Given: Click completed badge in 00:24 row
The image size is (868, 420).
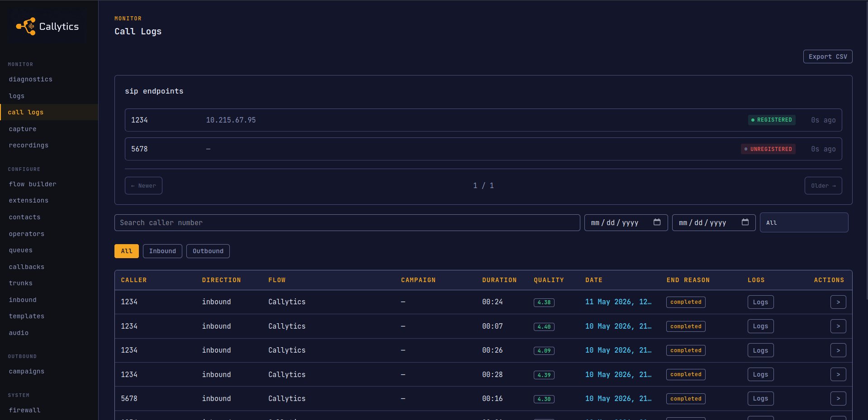Looking at the screenshot, I should [686, 302].
